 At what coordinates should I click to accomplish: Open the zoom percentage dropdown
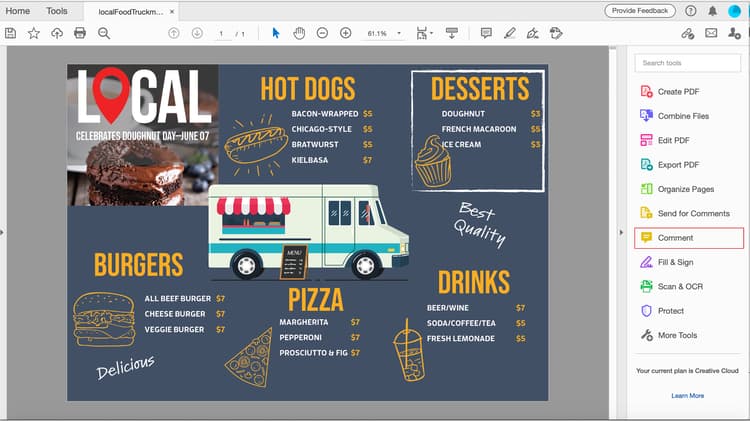coord(399,33)
